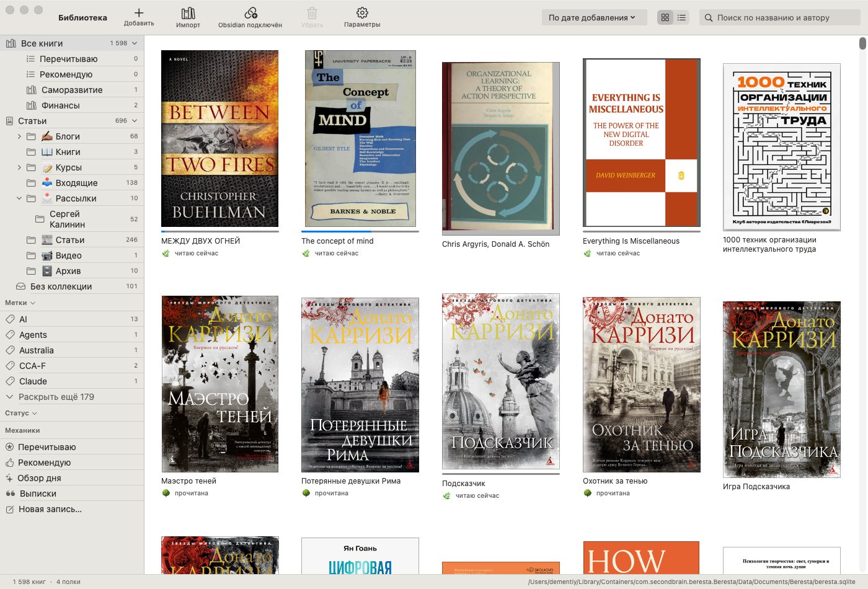Expand the Блоги folder arrow
The height and width of the screenshot is (589, 868).
coord(19,136)
